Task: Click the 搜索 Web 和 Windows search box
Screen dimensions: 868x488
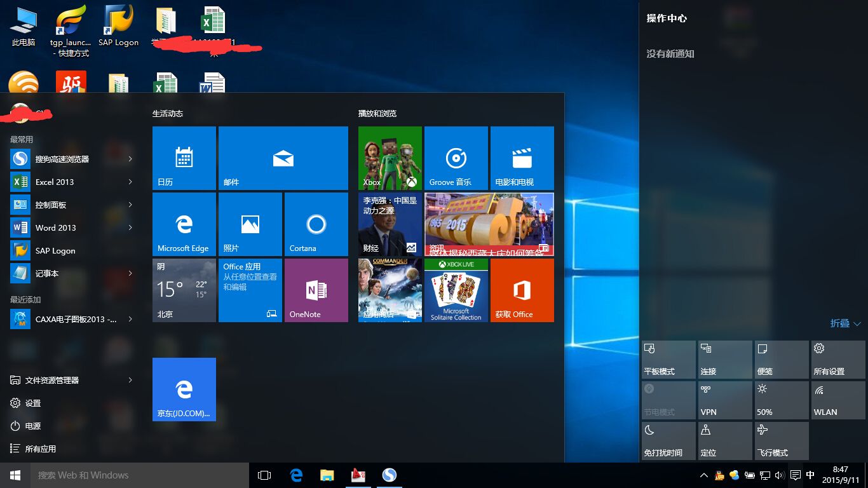Action: (x=140, y=475)
